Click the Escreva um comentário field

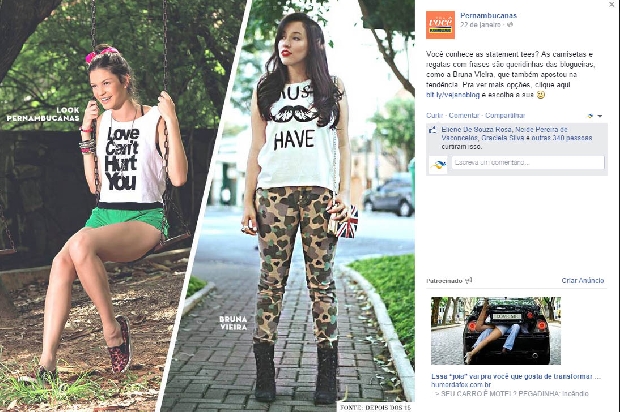528,163
